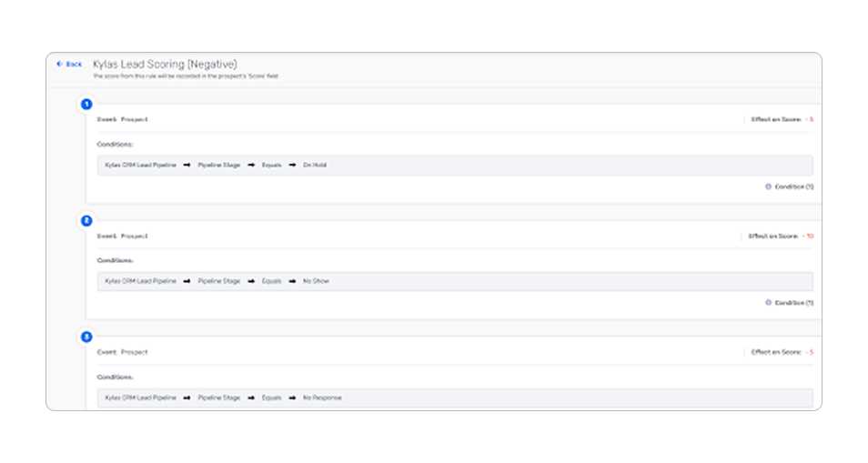Click the condition icon in rule 2
The height and width of the screenshot is (463, 868).
tap(768, 303)
